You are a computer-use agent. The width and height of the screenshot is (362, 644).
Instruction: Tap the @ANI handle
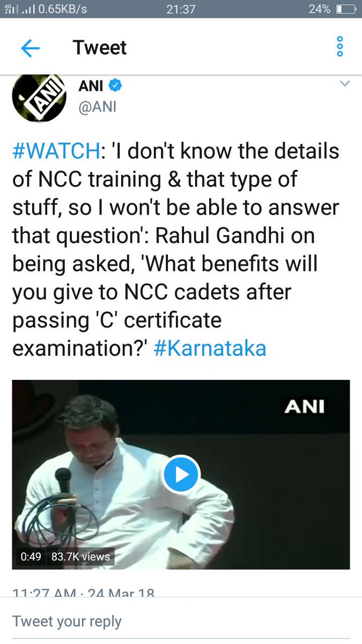[97, 107]
